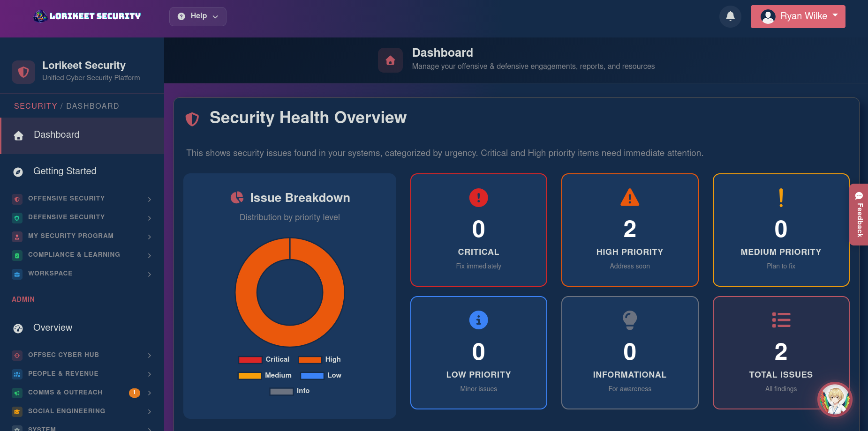The image size is (868, 431).
Task: Open the notifications bell icon
Action: [730, 16]
